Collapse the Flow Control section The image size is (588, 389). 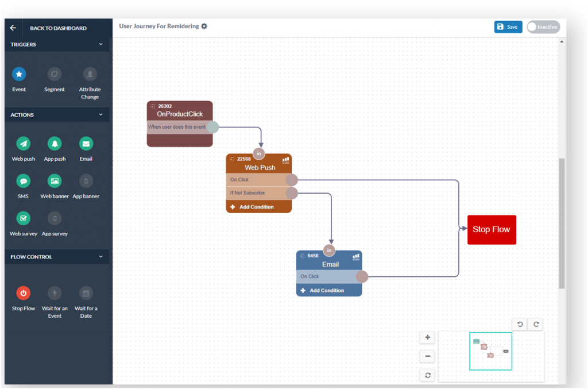click(101, 257)
